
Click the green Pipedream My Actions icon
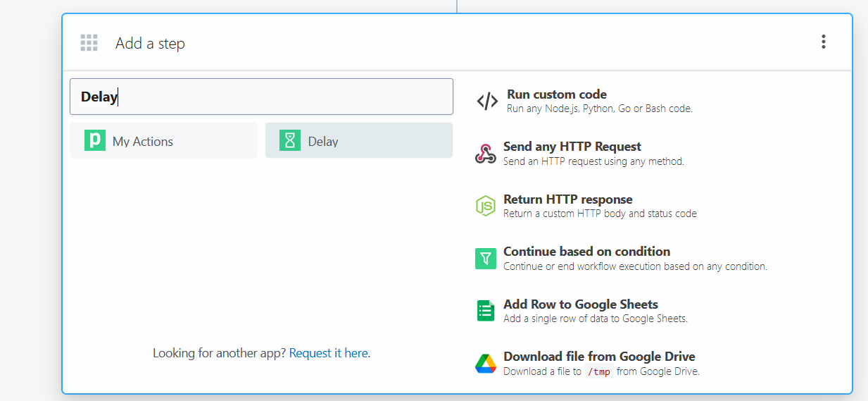click(95, 141)
